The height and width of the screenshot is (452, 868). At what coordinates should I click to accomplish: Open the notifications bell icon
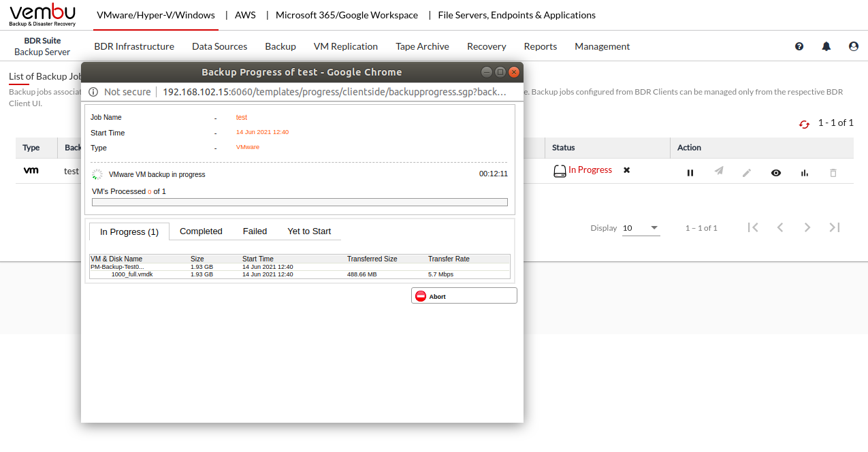coord(826,46)
